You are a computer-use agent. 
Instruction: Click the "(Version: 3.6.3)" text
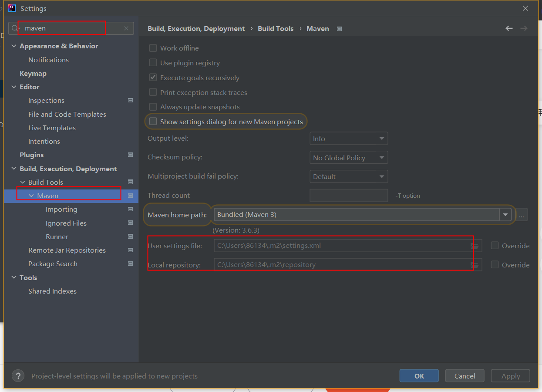[236, 230]
